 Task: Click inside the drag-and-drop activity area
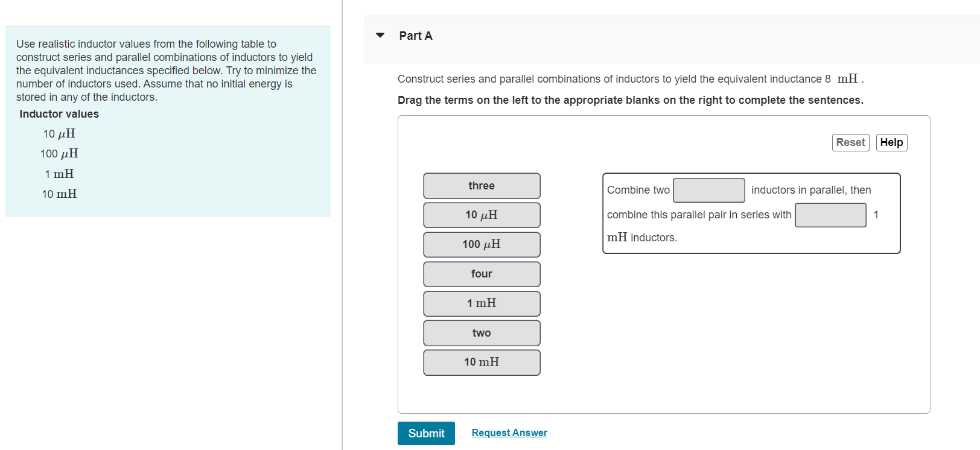tap(664, 264)
